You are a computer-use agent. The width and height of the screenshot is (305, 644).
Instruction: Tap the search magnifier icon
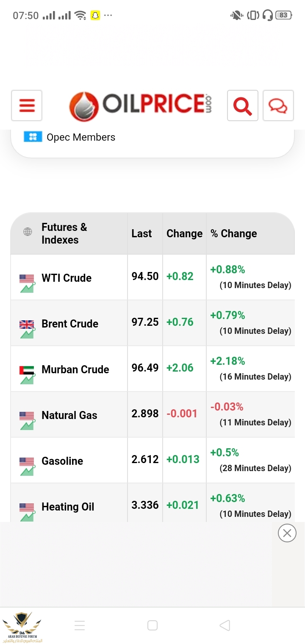[243, 105]
